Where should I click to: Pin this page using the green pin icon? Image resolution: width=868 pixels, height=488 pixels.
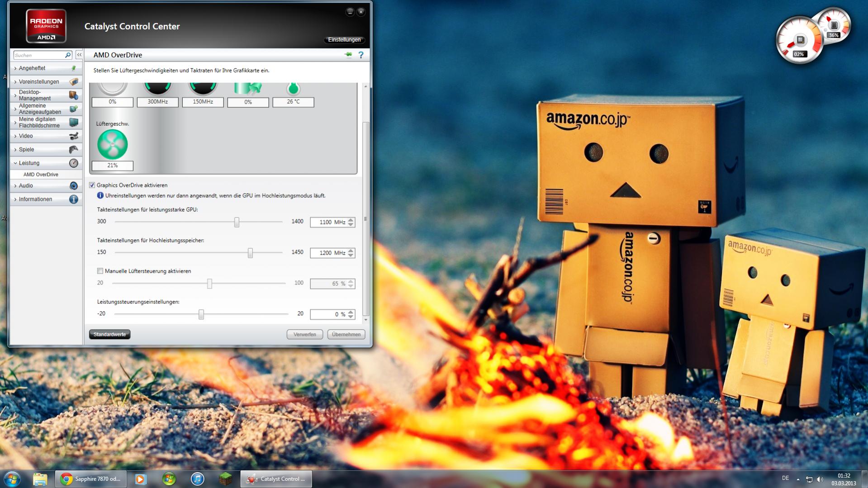point(348,55)
